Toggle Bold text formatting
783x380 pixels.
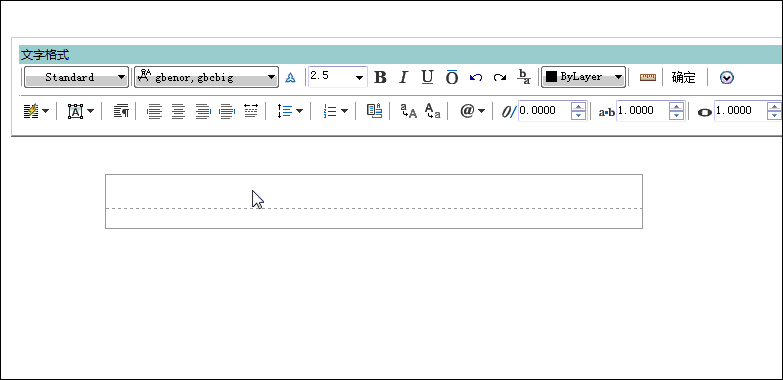[x=380, y=77]
